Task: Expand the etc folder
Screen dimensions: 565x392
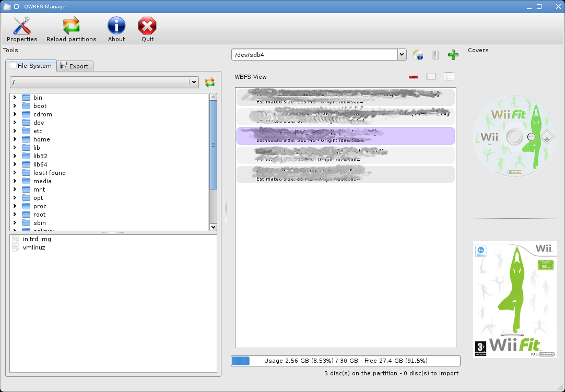Action: [x=15, y=131]
